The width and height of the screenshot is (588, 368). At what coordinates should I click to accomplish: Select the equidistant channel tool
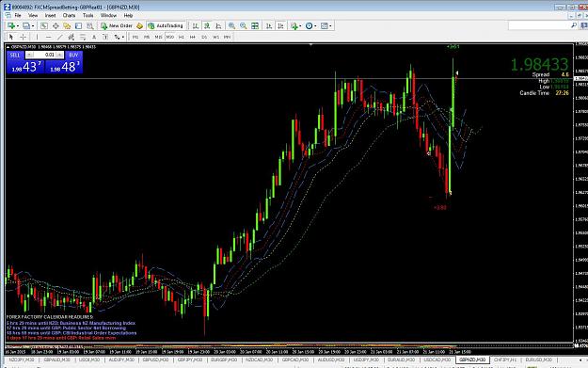(72, 37)
